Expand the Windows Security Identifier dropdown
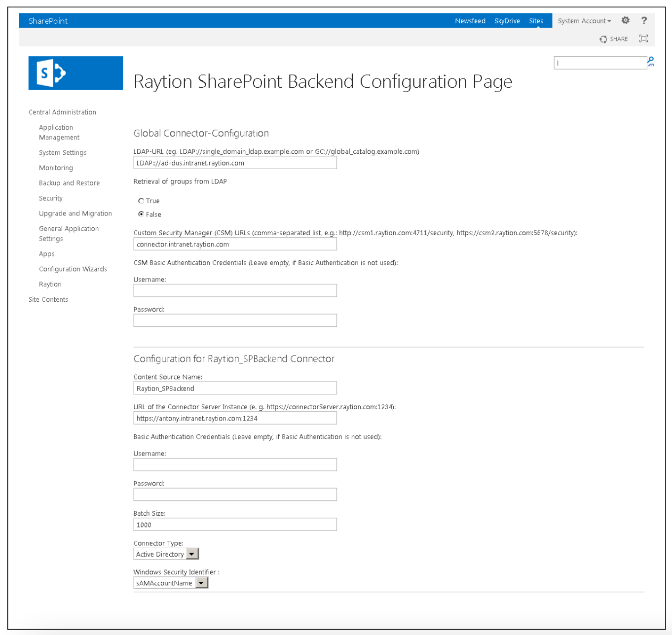 pyautogui.click(x=201, y=583)
